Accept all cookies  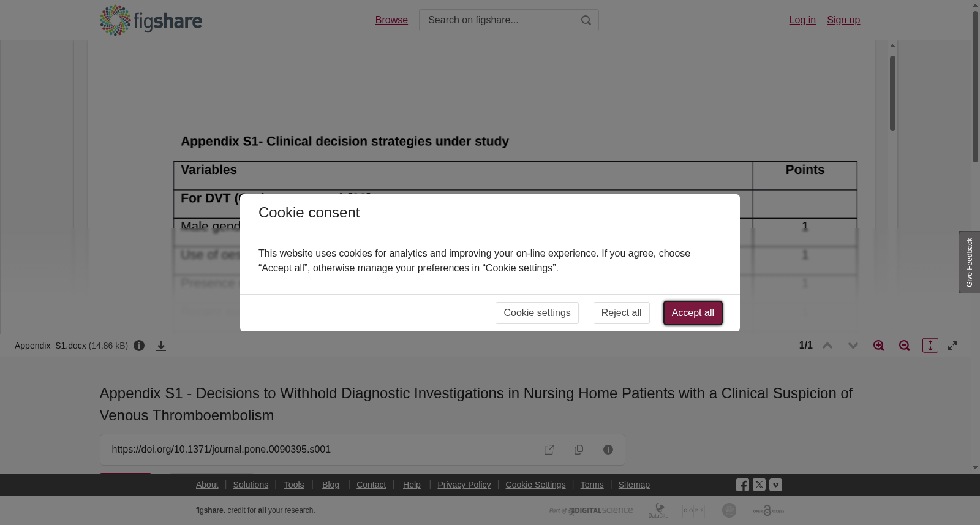(x=693, y=313)
